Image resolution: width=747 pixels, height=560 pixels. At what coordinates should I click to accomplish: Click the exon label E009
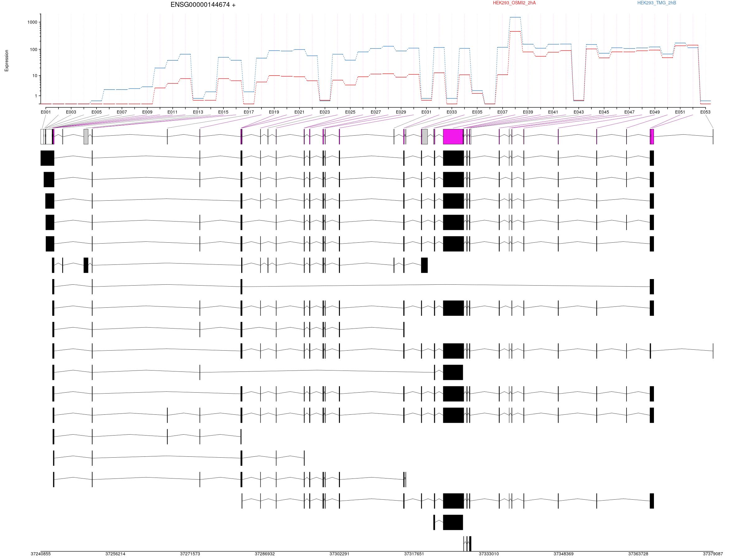(x=147, y=112)
